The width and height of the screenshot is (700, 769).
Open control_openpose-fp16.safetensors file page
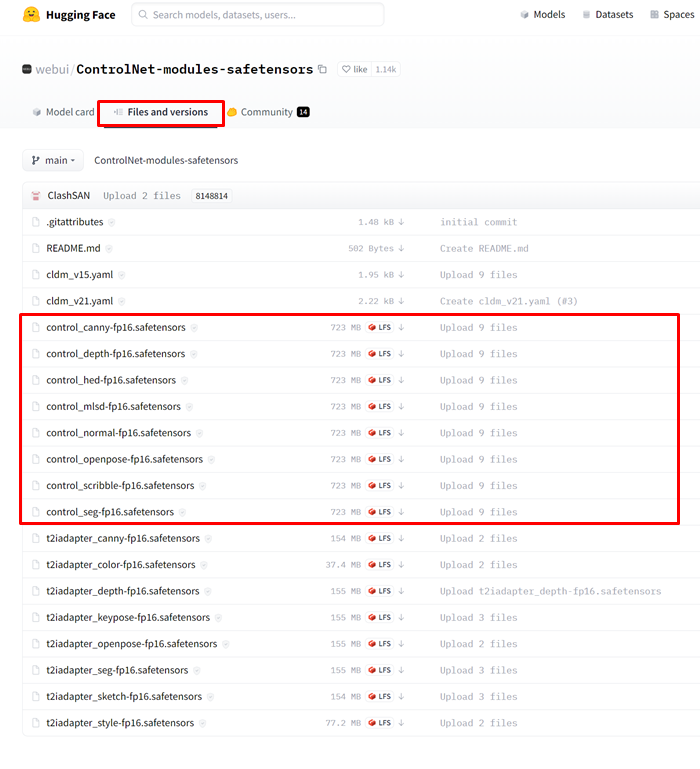point(125,459)
